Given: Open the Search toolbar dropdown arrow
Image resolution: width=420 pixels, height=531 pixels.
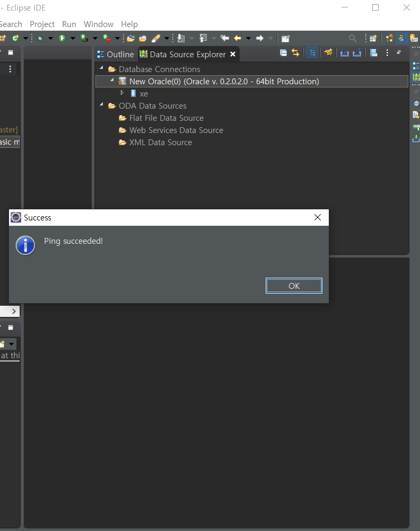Looking at the screenshot, I should pyautogui.click(x=167, y=38).
